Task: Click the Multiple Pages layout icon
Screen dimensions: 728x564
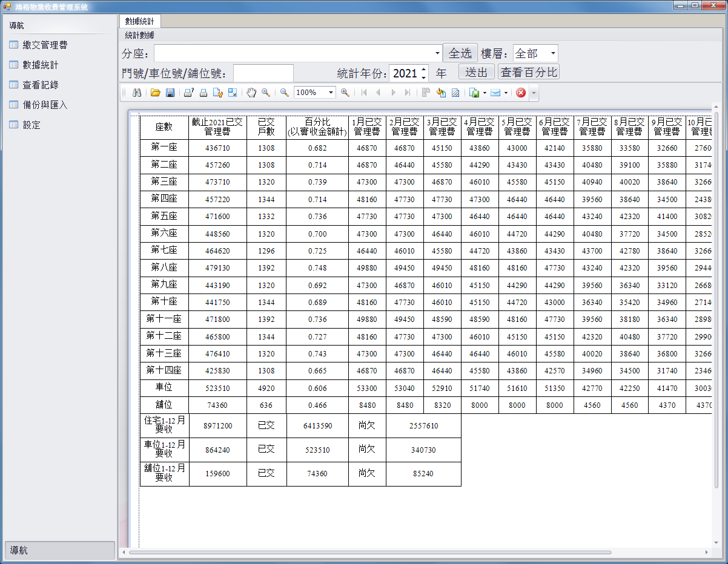Action: click(426, 93)
